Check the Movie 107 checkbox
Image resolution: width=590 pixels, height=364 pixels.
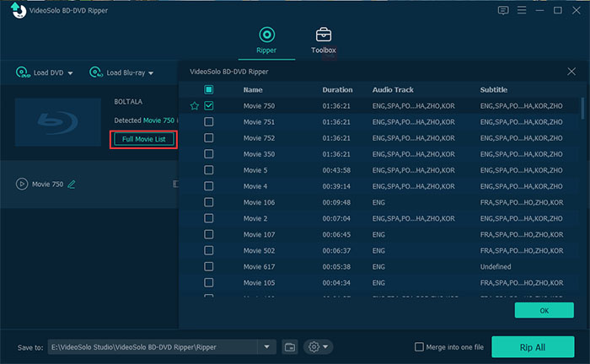[x=209, y=234]
